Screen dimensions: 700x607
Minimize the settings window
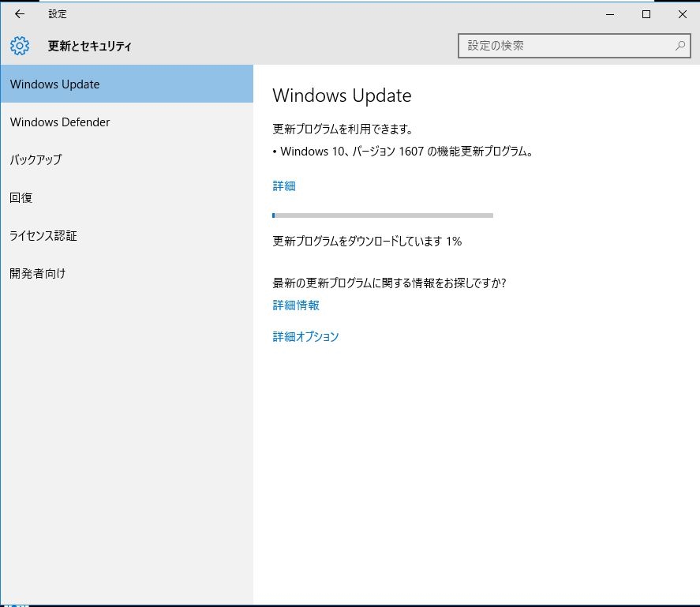tap(610, 14)
